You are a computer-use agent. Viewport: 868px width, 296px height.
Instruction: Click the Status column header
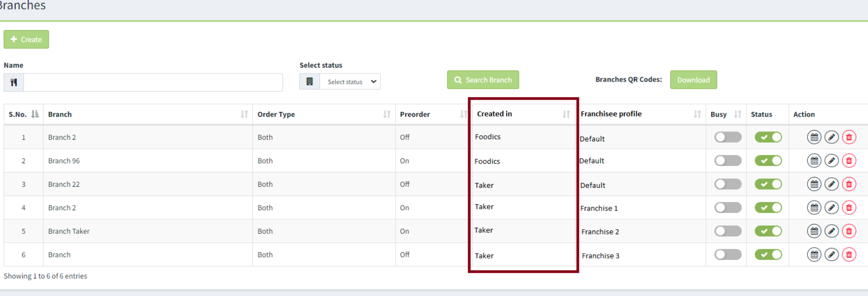coord(761,114)
